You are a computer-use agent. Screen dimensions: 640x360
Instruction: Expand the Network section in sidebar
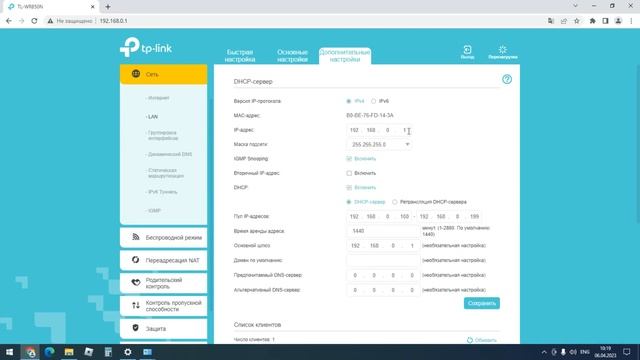point(164,74)
